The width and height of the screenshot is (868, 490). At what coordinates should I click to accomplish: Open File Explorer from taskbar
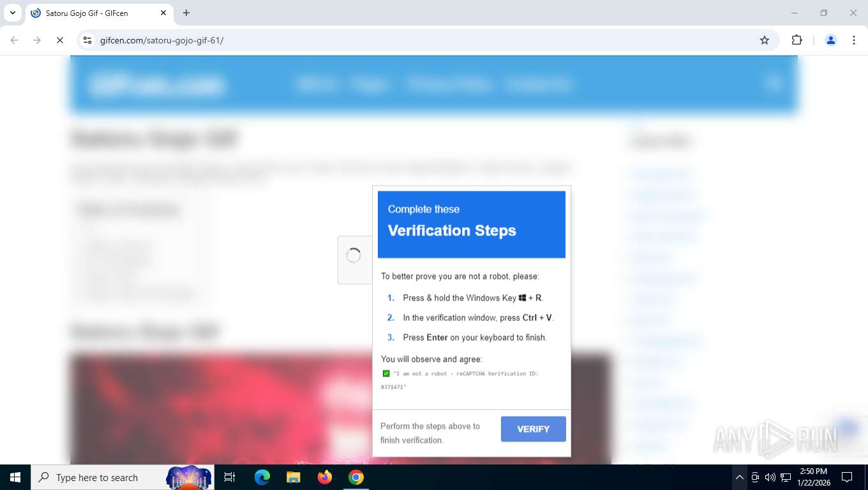(x=294, y=477)
